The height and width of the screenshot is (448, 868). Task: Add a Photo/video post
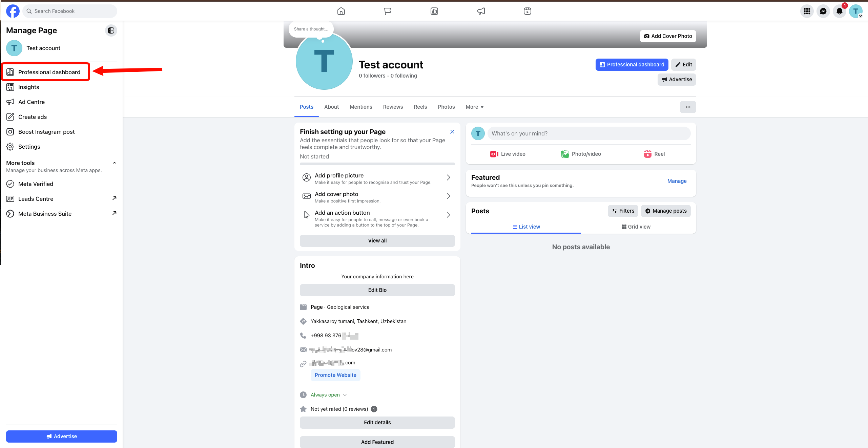[581, 154]
